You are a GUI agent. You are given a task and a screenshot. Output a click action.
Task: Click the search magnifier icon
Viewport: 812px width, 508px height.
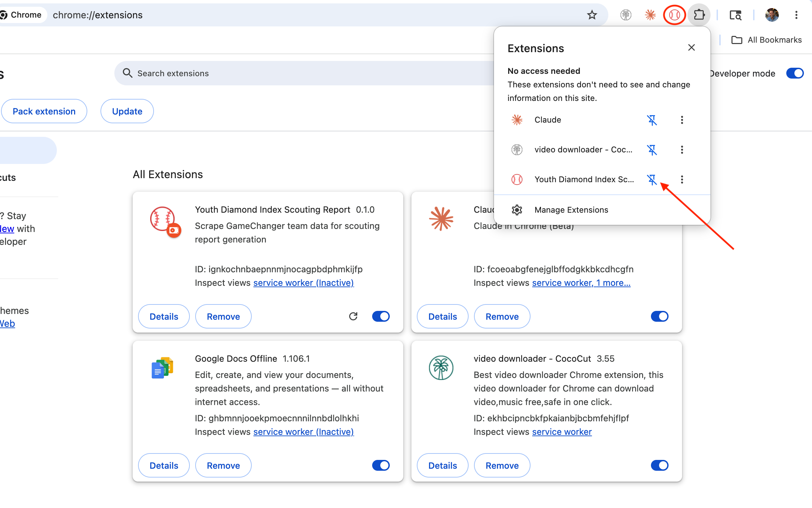coord(127,73)
